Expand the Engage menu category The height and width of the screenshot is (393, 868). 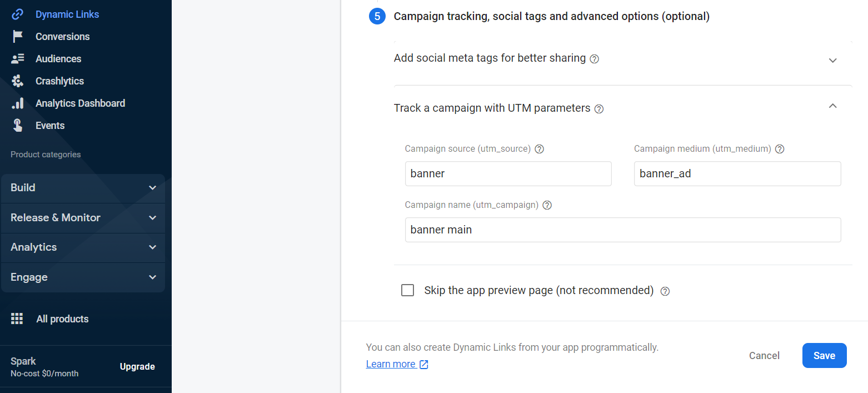coord(83,277)
